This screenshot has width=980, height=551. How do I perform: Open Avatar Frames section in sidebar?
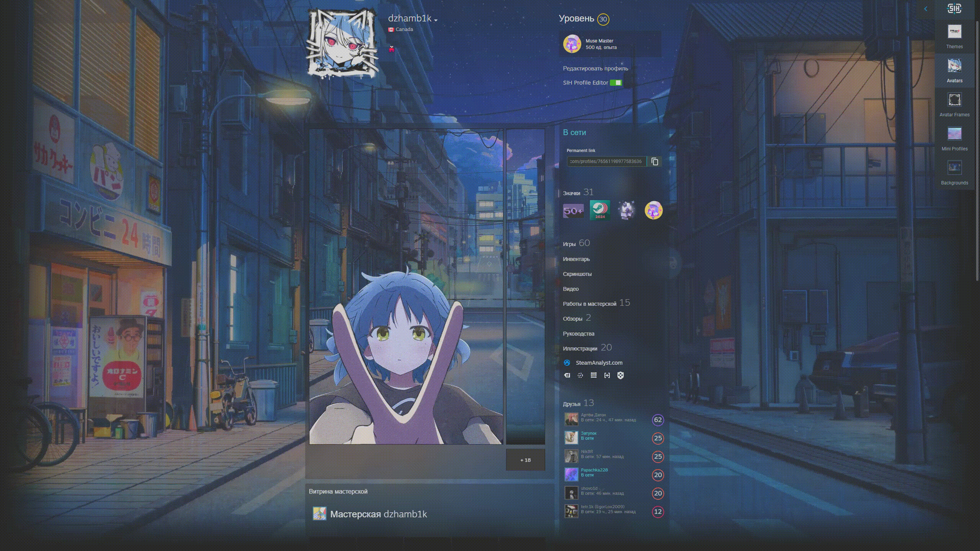(x=954, y=104)
